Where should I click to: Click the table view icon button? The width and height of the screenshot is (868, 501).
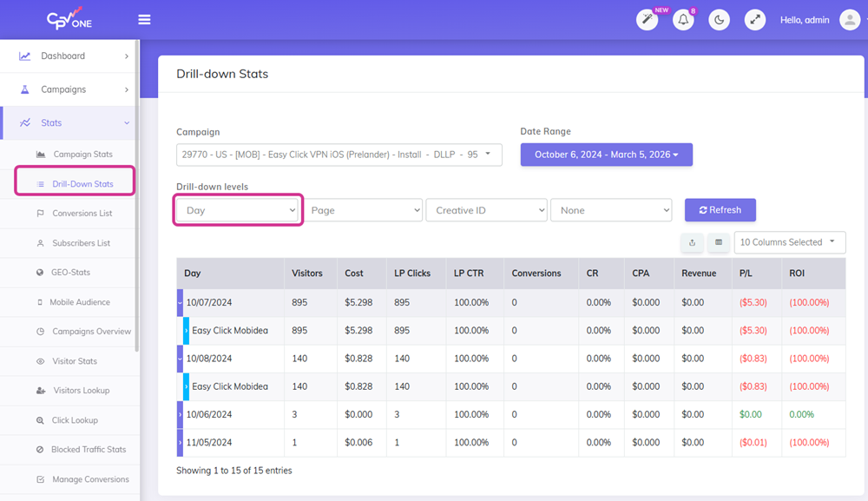(718, 243)
